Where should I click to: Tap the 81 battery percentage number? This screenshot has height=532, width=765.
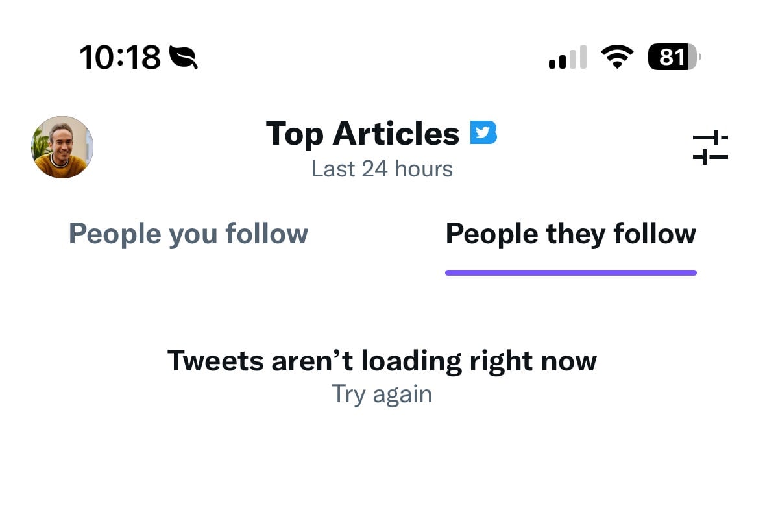[x=671, y=58]
